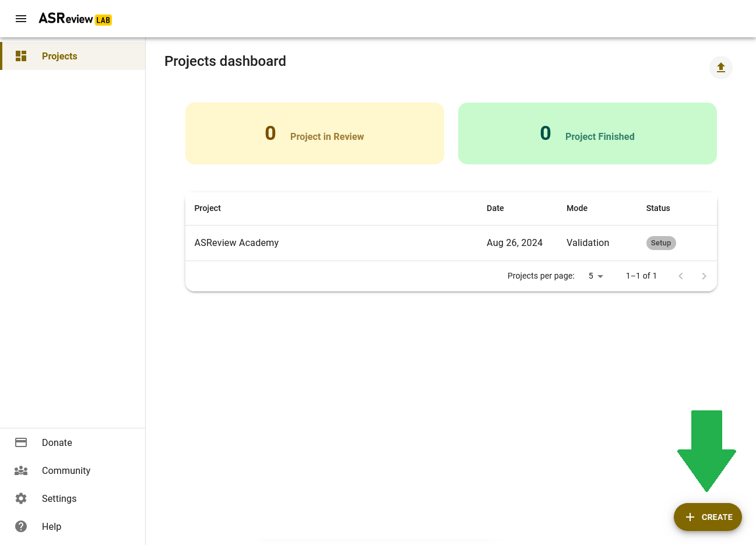This screenshot has width=756, height=545.
Task: Click the Project in Review card
Action: (x=315, y=133)
